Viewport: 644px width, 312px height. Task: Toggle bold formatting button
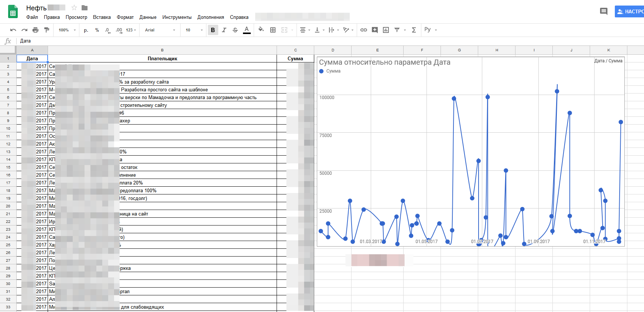tap(213, 30)
